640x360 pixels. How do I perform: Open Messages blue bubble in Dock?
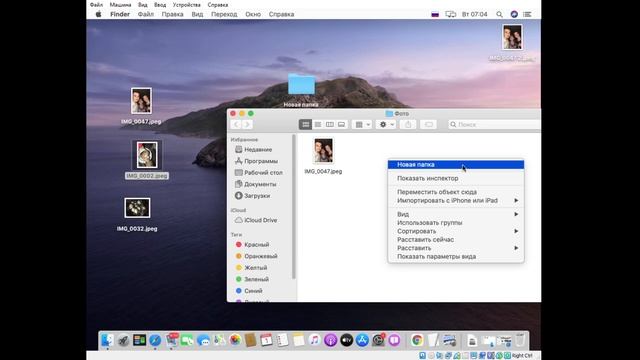(x=203, y=340)
